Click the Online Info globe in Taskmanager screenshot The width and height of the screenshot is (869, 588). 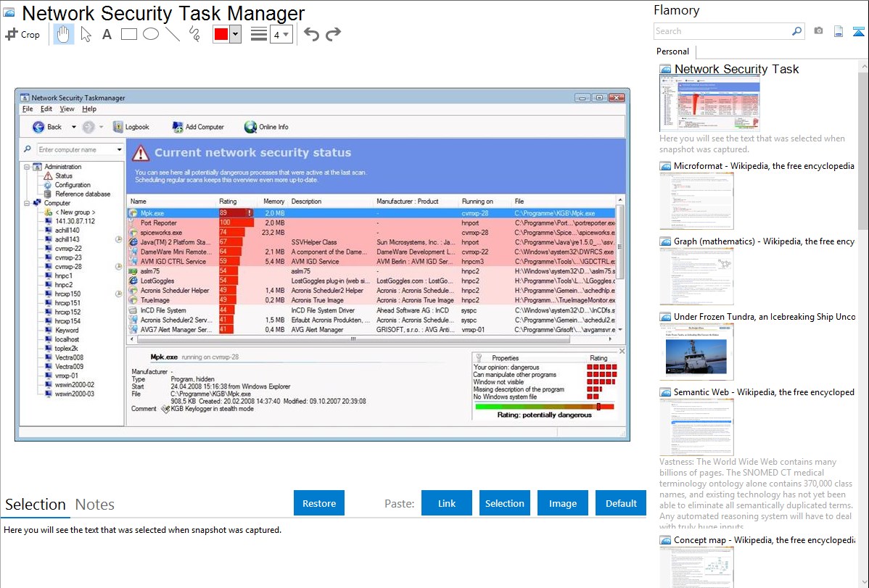tap(250, 127)
